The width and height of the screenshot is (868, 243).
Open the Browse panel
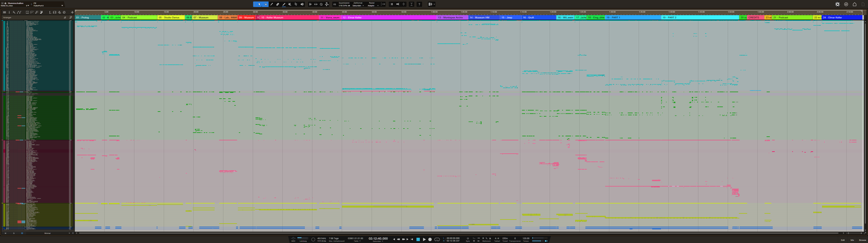(862, 240)
